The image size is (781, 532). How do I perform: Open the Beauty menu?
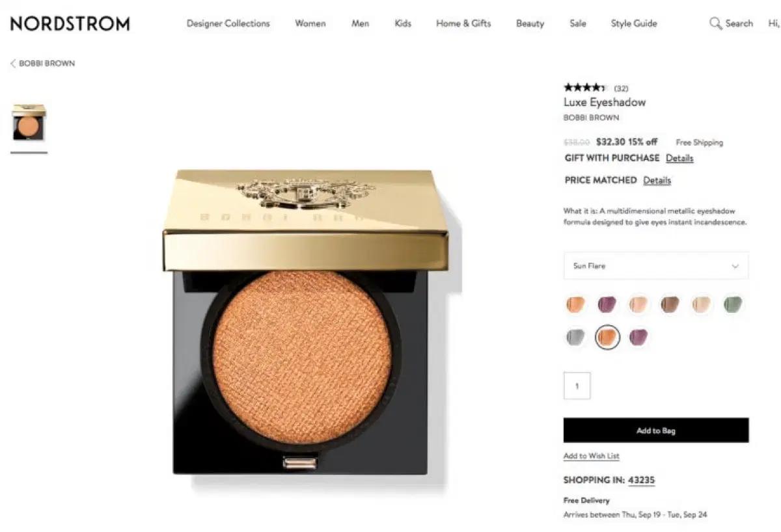(x=530, y=23)
